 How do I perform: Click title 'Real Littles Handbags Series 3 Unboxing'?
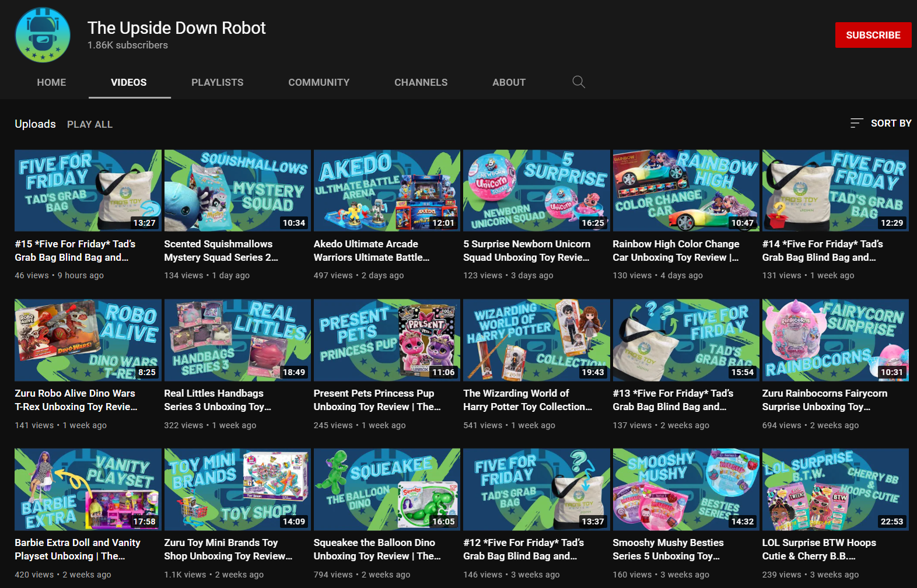pyautogui.click(x=218, y=400)
